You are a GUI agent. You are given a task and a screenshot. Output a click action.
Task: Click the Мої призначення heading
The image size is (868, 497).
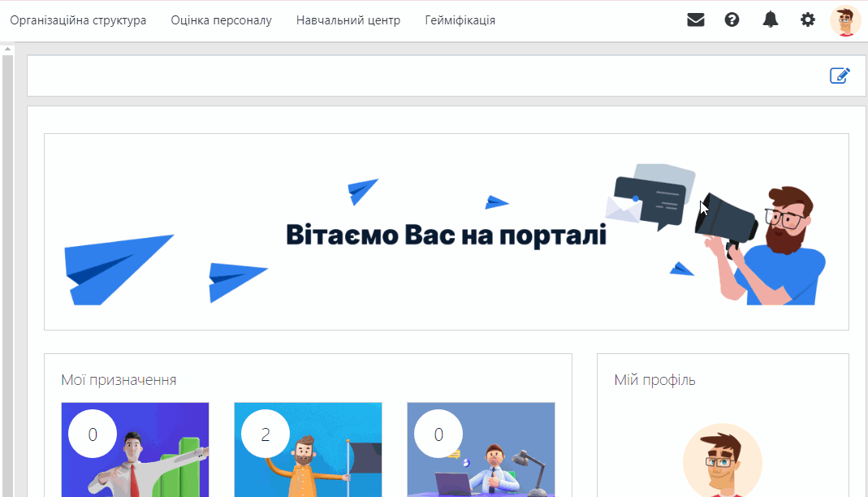pyautogui.click(x=119, y=380)
